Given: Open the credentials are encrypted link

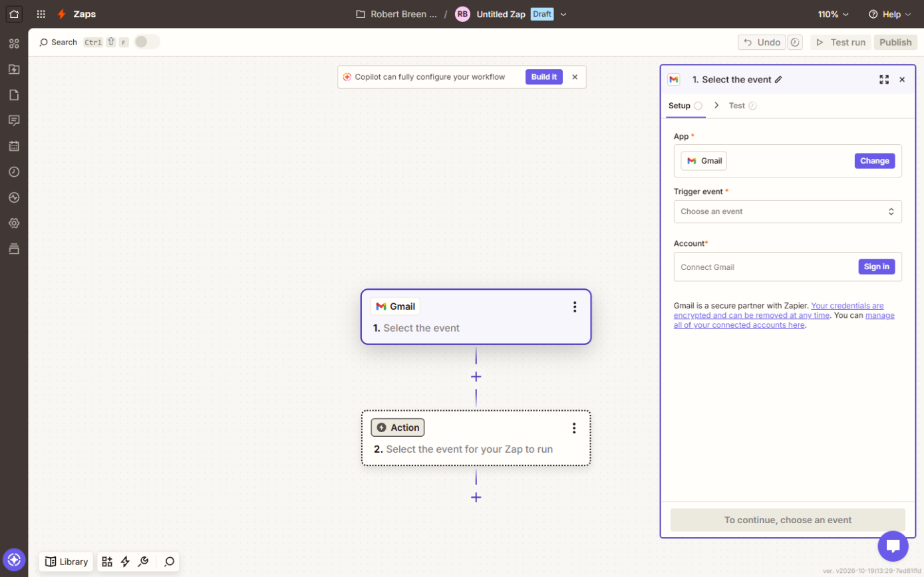Looking at the screenshot, I should click(779, 310).
